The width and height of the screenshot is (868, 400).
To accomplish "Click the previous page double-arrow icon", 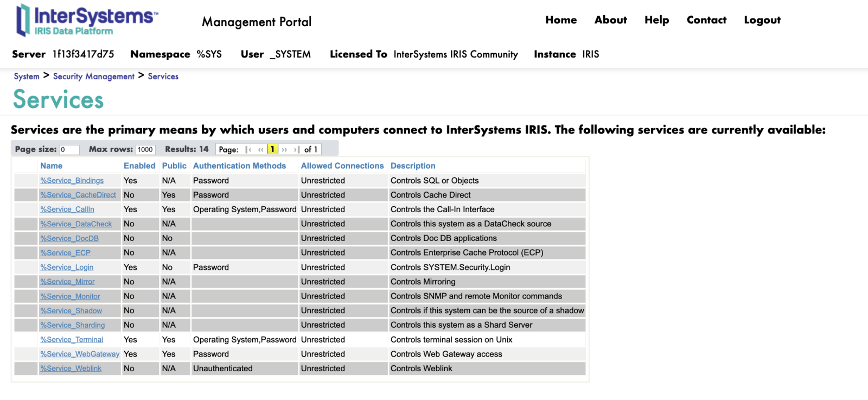I will click(261, 149).
